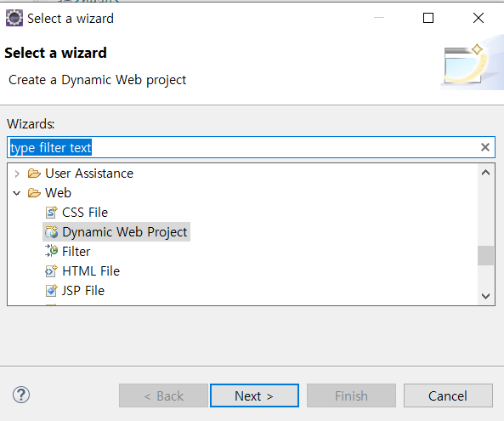Image resolution: width=504 pixels, height=421 pixels.
Task: Click the JSP File wizard icon
Action: [x=51, y=290]
